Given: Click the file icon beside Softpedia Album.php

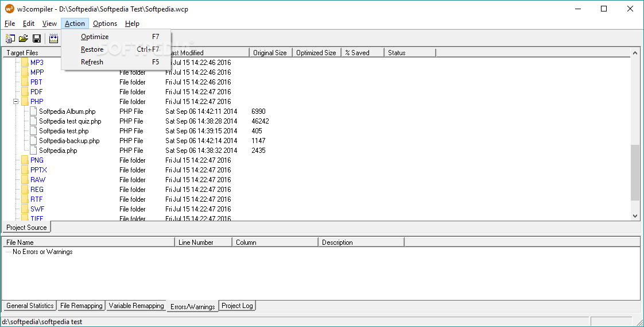Looking at the screenshot, I should pos(33,111).
